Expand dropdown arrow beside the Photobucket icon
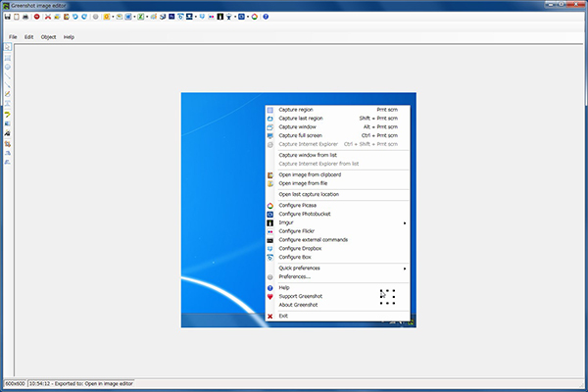 click(x=248, y=17)
